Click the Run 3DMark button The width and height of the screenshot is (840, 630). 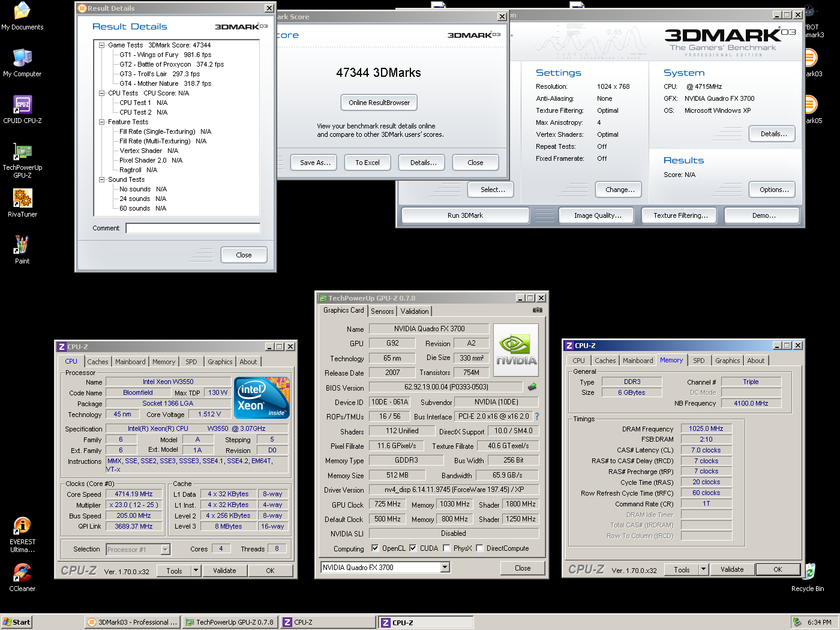pos(465,215)
